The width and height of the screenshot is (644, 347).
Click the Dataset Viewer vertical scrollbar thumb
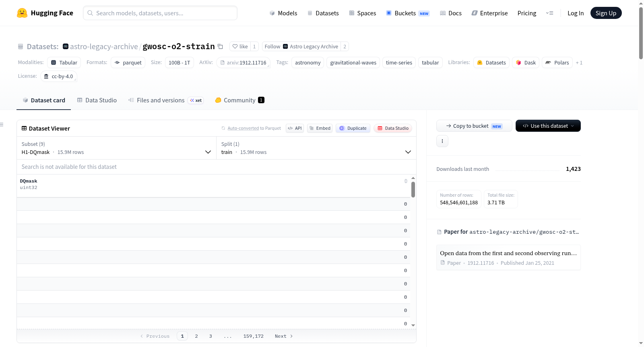coord(413,189)
